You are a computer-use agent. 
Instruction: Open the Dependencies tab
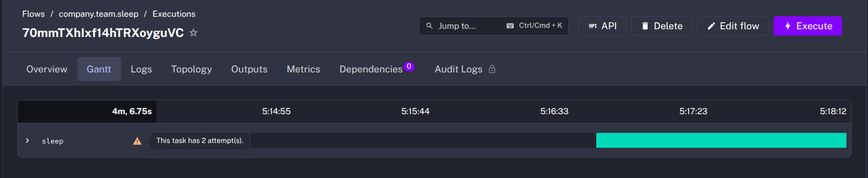pos(371,69)
